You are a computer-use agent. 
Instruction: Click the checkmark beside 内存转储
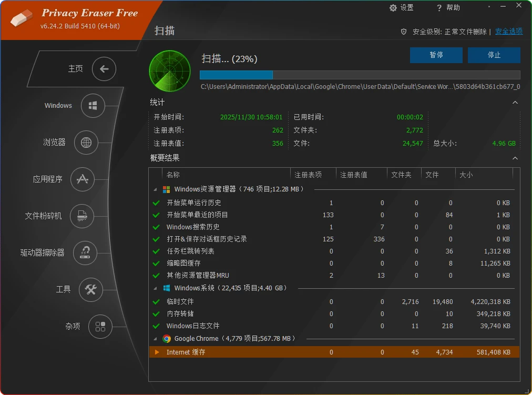pyautogui.click(x=156, y=313)
